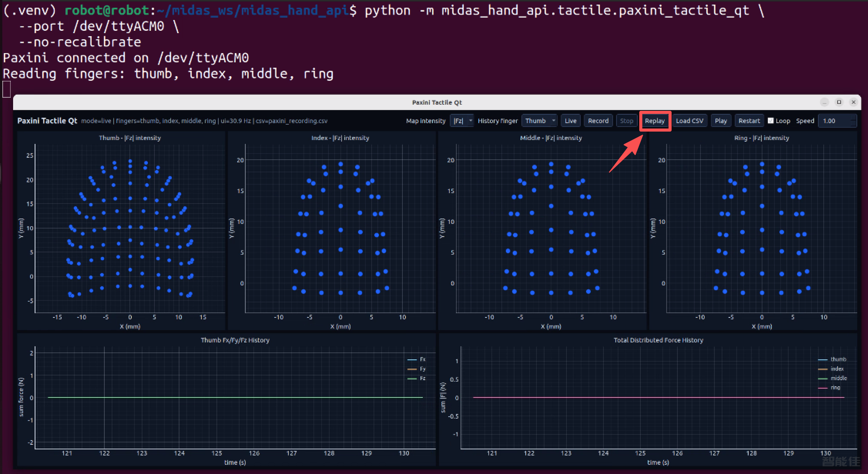Minimize the Paxini Tactile Qt window
Viewport: 868px width, 474px height.
824,102
